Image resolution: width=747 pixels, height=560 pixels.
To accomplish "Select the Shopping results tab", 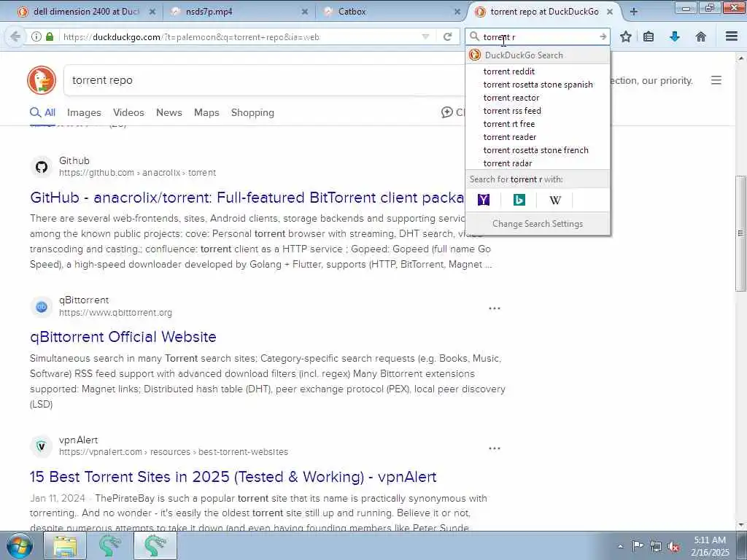I will (x=252, y=113).
